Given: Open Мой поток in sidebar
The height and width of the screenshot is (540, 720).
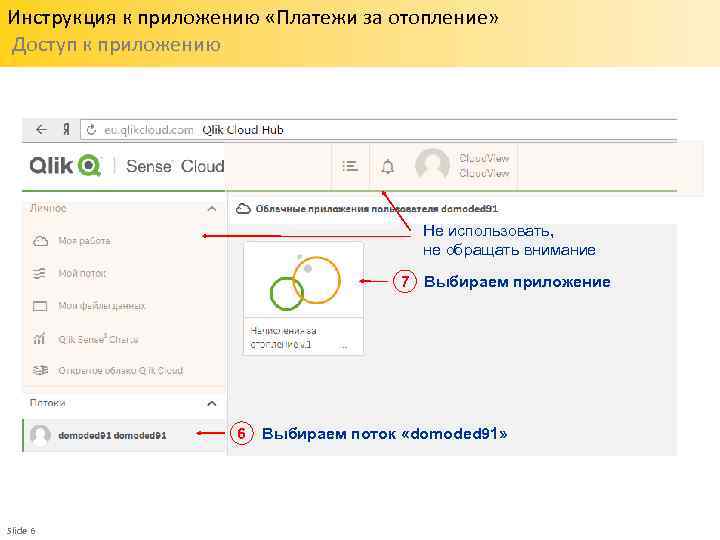Looking at the screenshot, I should pos(82,273).
